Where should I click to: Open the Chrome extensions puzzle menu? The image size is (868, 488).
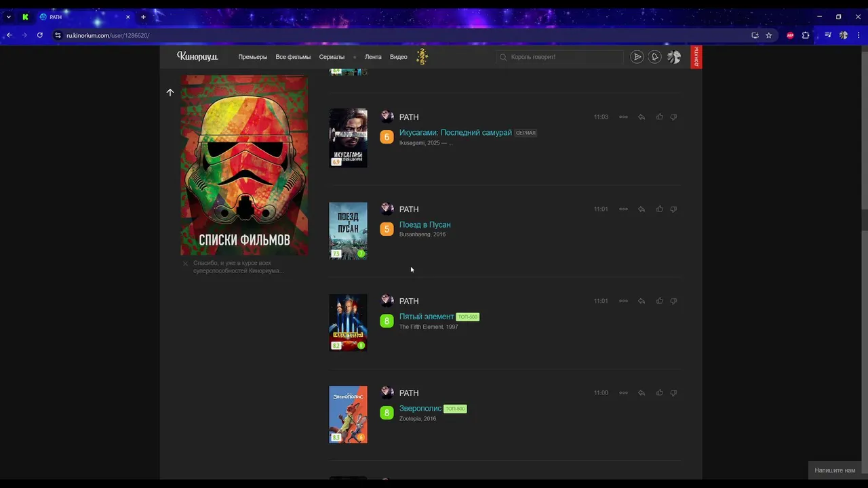[806, 35]
